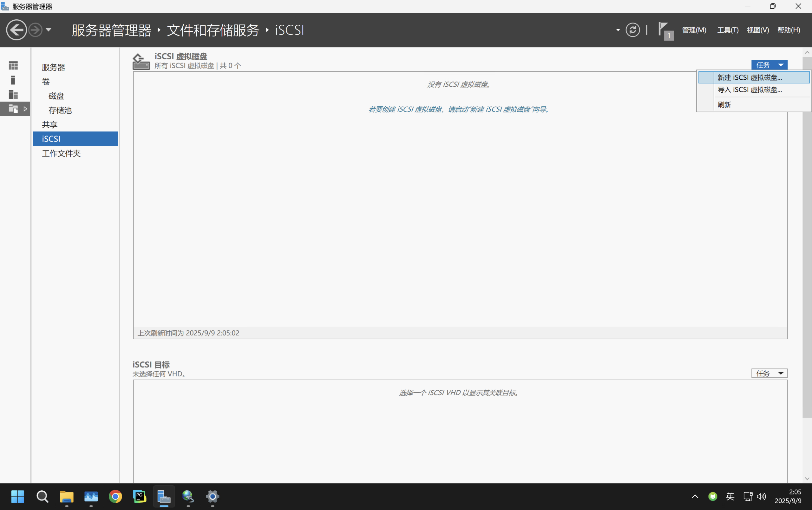
Task: Choose 新建 iSCSI 虚拟磁盘 from the menu
Action: [750, 77]
